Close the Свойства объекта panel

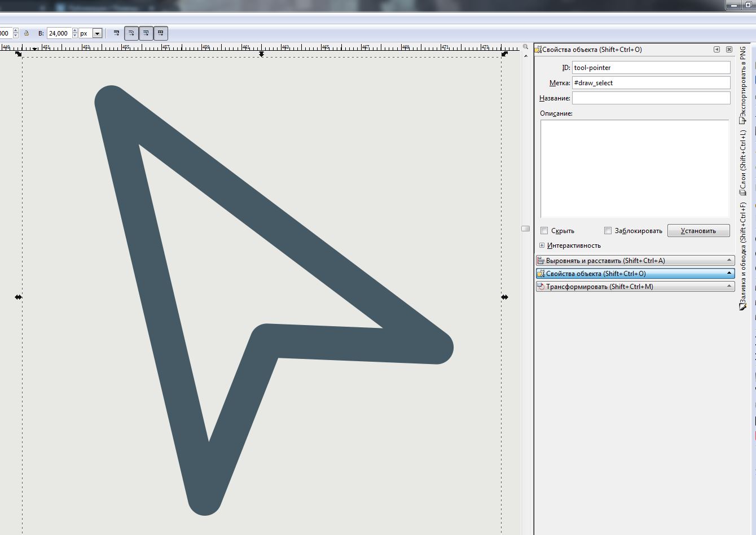(729, 50)
